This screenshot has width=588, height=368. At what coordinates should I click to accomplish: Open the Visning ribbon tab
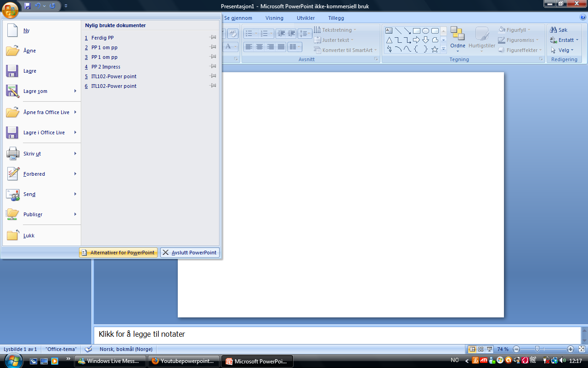(274, 18)
